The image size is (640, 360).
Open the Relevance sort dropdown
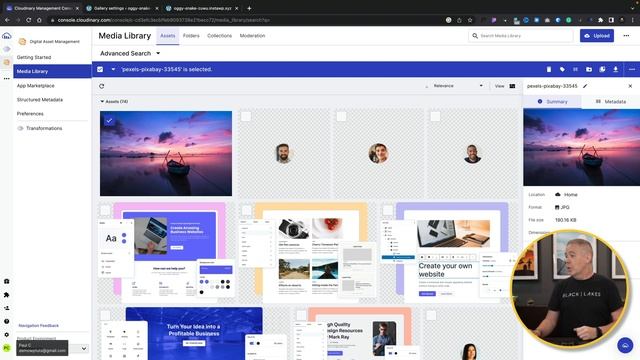point(458,86)
